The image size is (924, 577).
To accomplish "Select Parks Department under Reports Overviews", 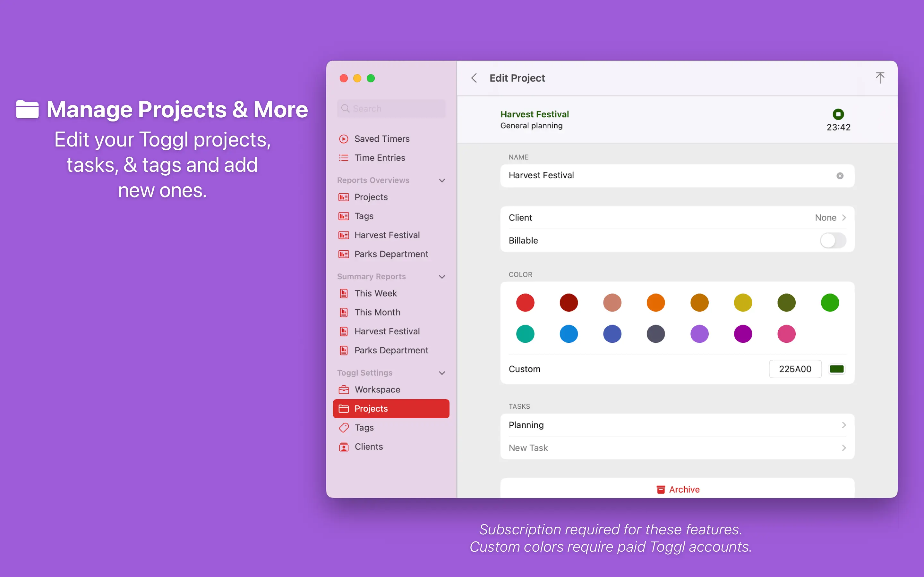I will (390, 254).
